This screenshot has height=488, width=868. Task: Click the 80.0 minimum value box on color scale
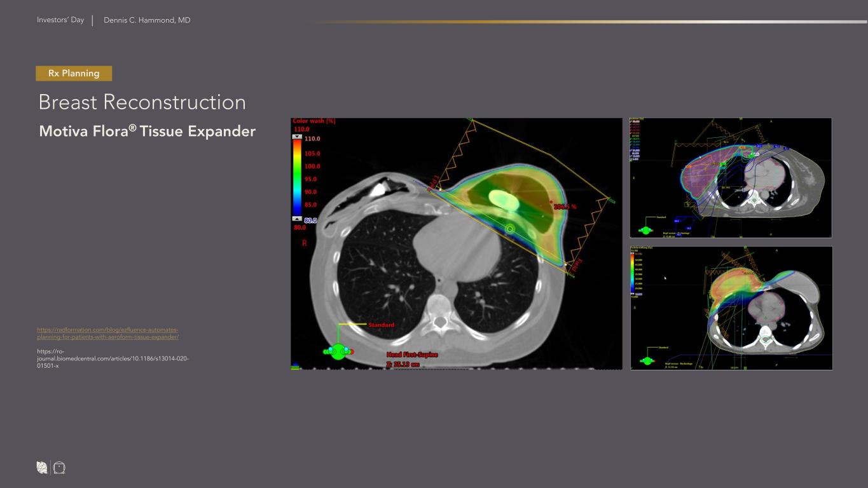click(310, 220)
